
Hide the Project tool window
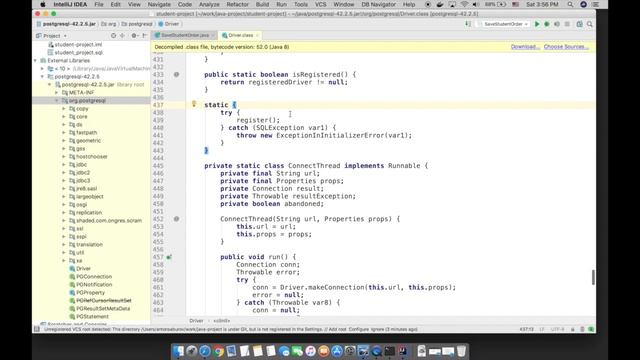[144, 36]
